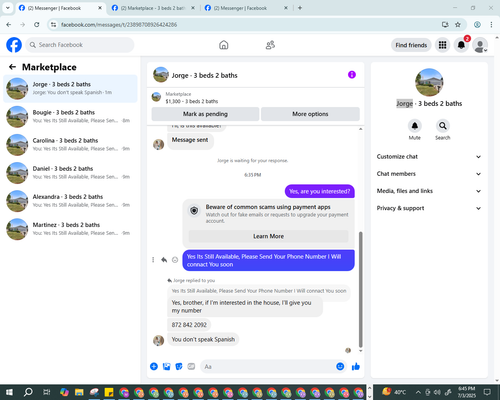The height and width of the screenshot is (400, 500).
Task: Open the Windows notification center icon
Action: pyautogui.click(x=487, y=392)
